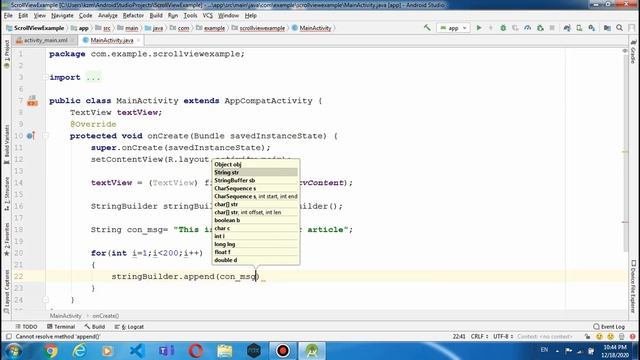Viewport: 640px width, 360px height.
Task: Click the 22:41 cursor position indicator
Action: [459, 336]
